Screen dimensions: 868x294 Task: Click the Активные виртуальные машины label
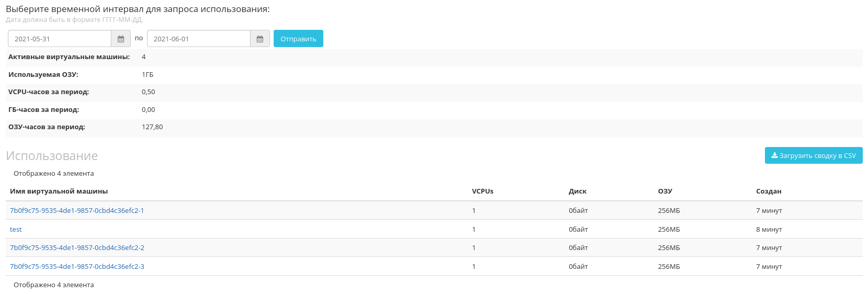[x=69, y=57]
